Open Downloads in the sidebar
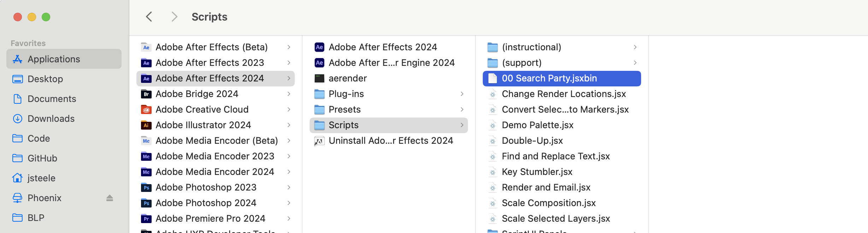 click(x=51, y=119)
